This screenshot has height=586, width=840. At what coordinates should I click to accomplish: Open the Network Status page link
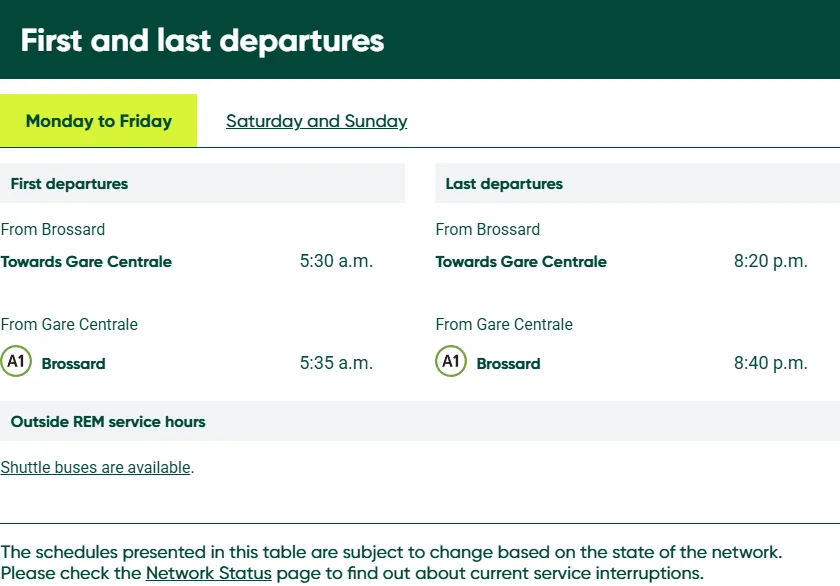[208, 573]
